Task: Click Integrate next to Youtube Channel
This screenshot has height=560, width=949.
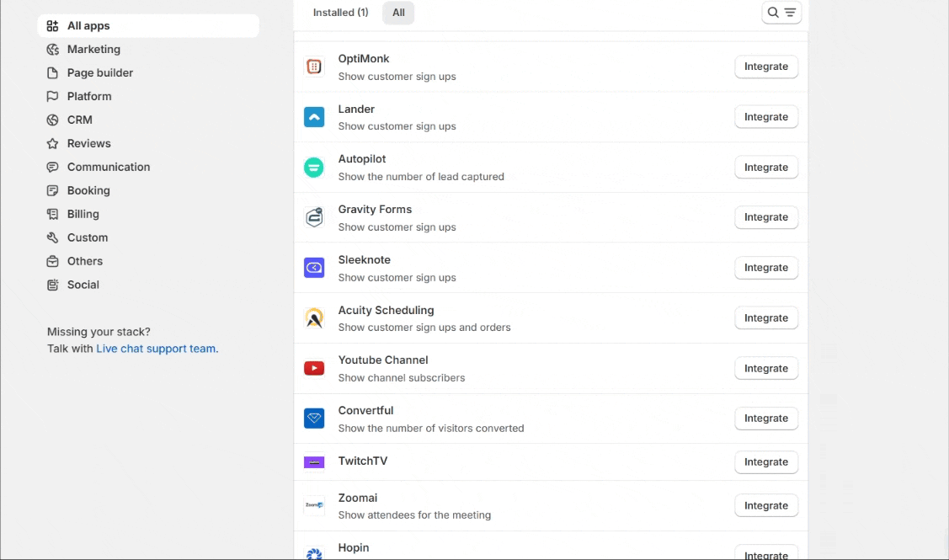Action: [765, 369]
